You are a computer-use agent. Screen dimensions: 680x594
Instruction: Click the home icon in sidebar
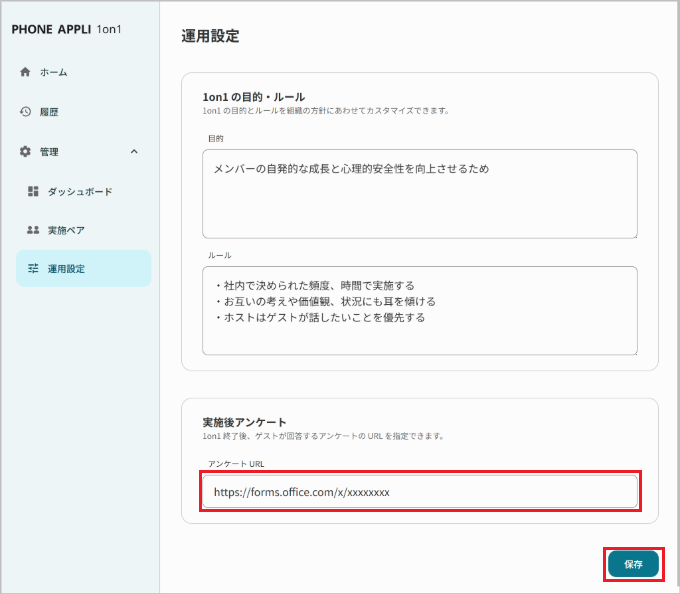click(25, 72)
